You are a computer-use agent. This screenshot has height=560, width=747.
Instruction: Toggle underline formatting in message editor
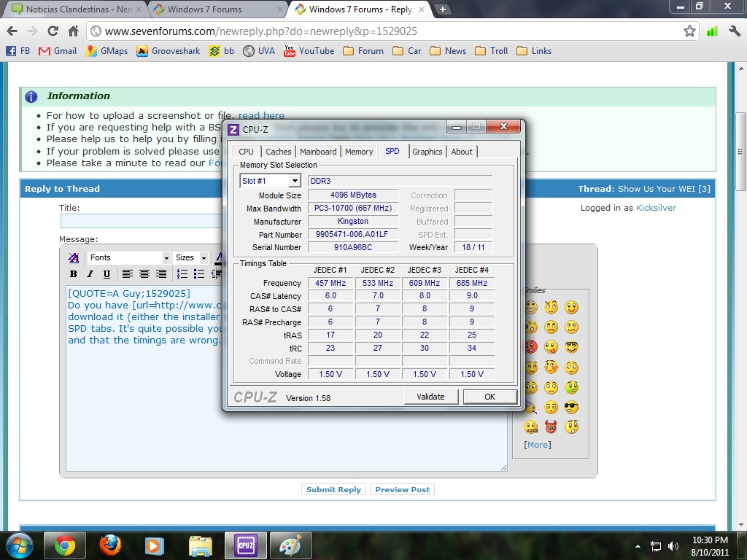[107, 274]
